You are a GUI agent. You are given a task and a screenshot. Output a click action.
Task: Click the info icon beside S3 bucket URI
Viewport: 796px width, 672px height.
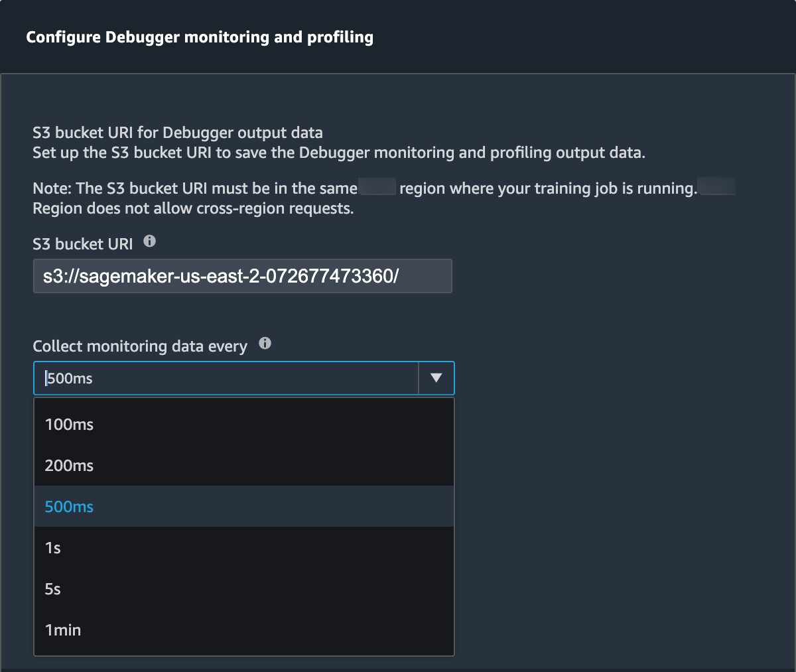150,241
